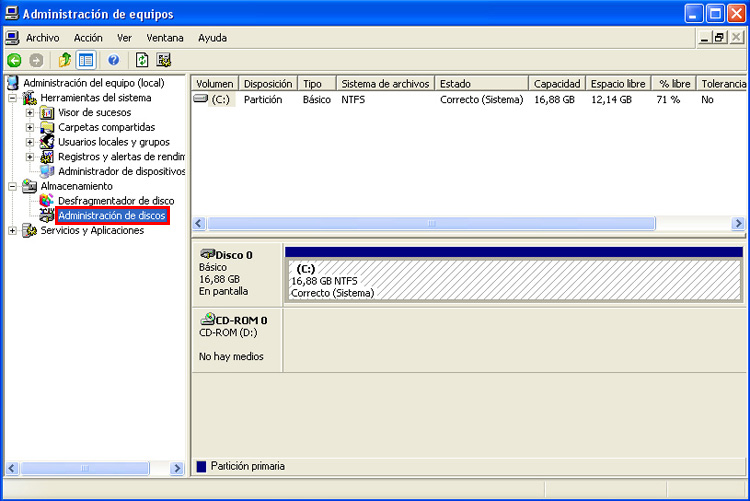Minimize the inner MMC child window
The width and height of the screenshot is (750, 501).
pos(704,37)
